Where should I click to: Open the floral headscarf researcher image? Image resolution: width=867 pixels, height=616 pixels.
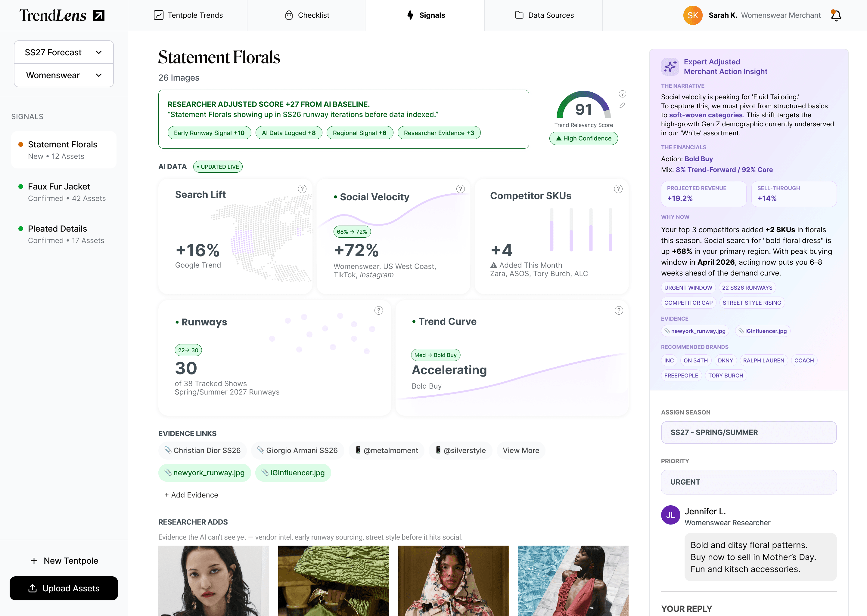[x=453, y=580]
